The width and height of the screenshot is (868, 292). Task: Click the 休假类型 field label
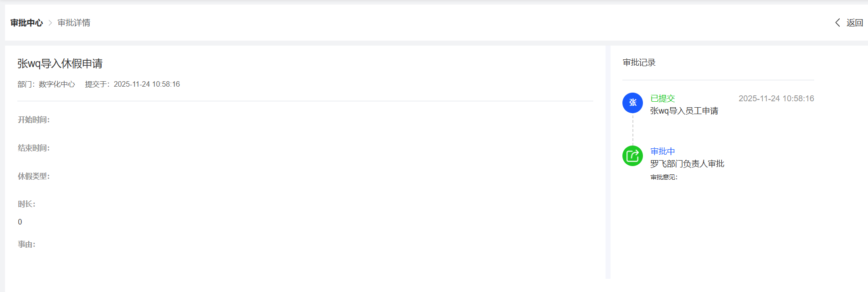34,177
